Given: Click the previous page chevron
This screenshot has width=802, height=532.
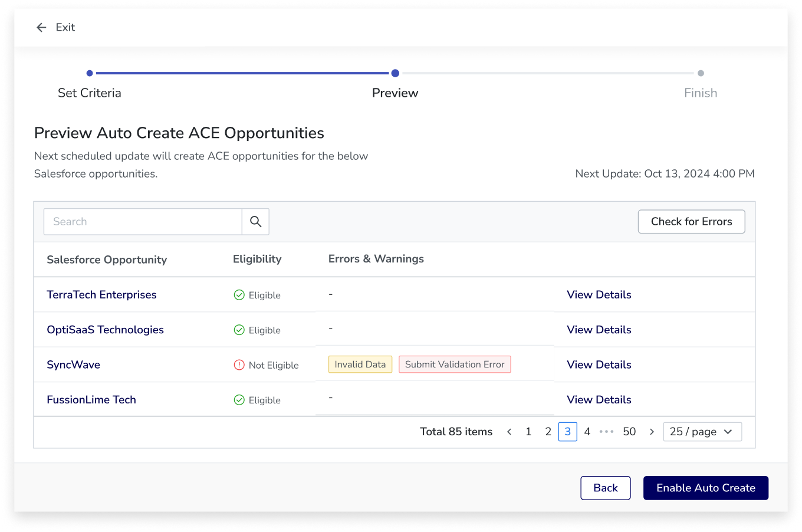Looking at the screenshot, I should pyautogui.click(x=509, y=431).
